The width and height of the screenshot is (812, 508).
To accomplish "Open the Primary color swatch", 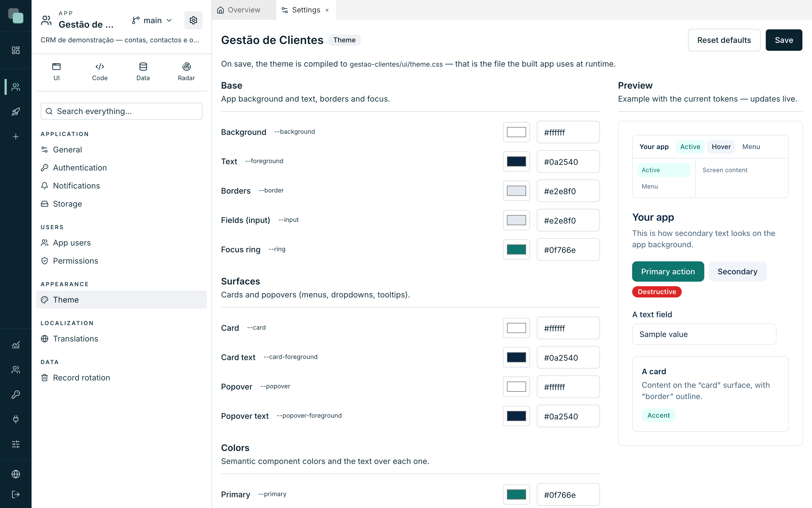I will point(517,494).
